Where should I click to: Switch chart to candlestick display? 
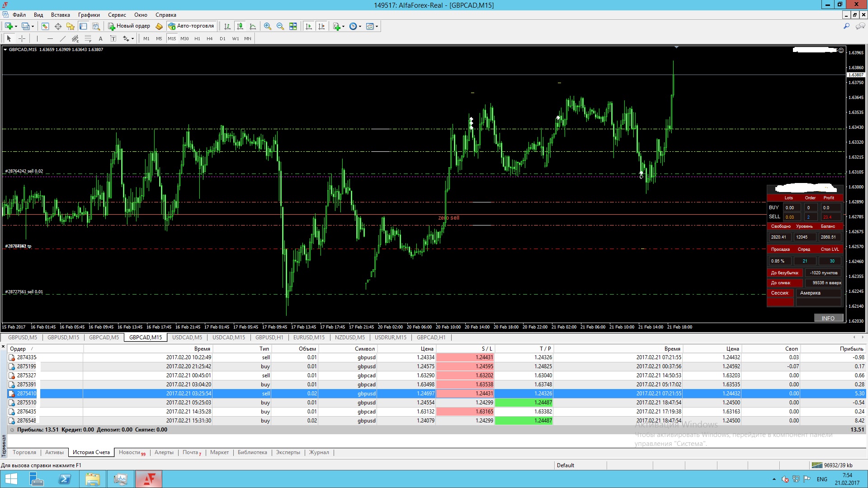(x=240, y=26)
